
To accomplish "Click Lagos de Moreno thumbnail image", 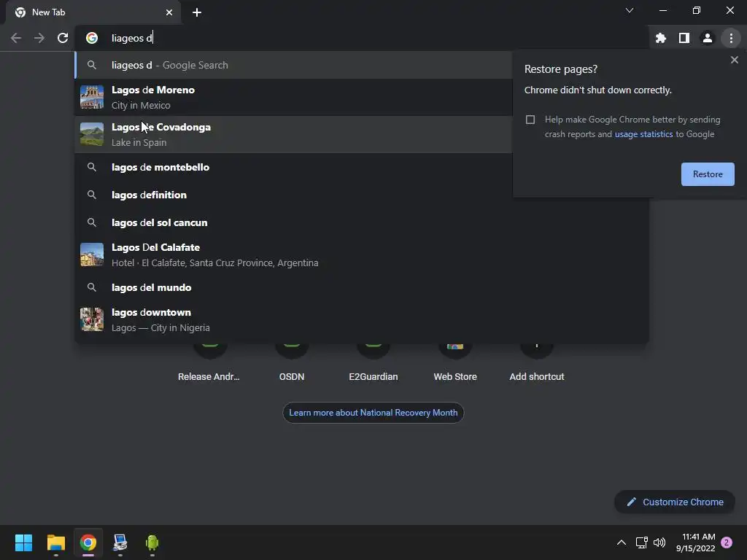I will [91, 97].
